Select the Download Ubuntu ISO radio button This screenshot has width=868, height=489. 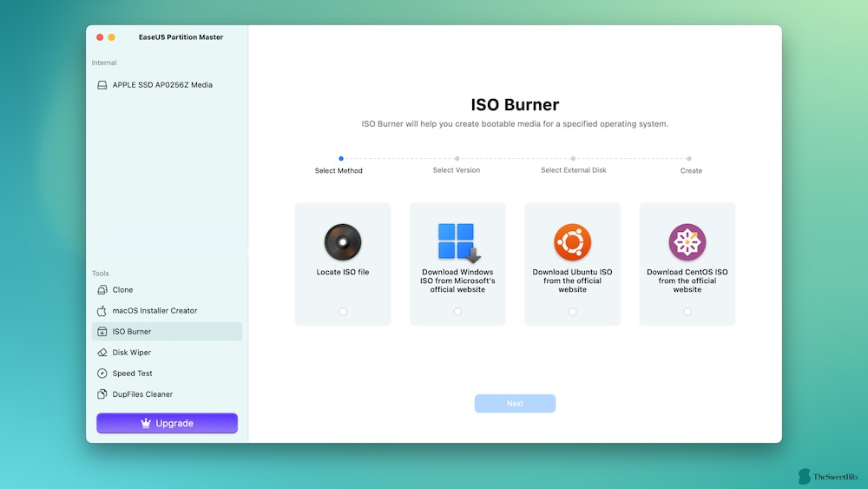[572, 312]
